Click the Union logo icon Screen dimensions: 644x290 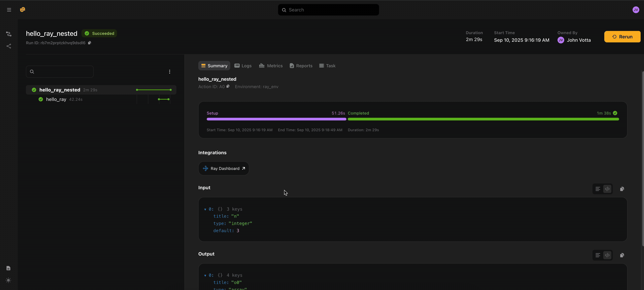pyautogui.click(x=23, y=9)
